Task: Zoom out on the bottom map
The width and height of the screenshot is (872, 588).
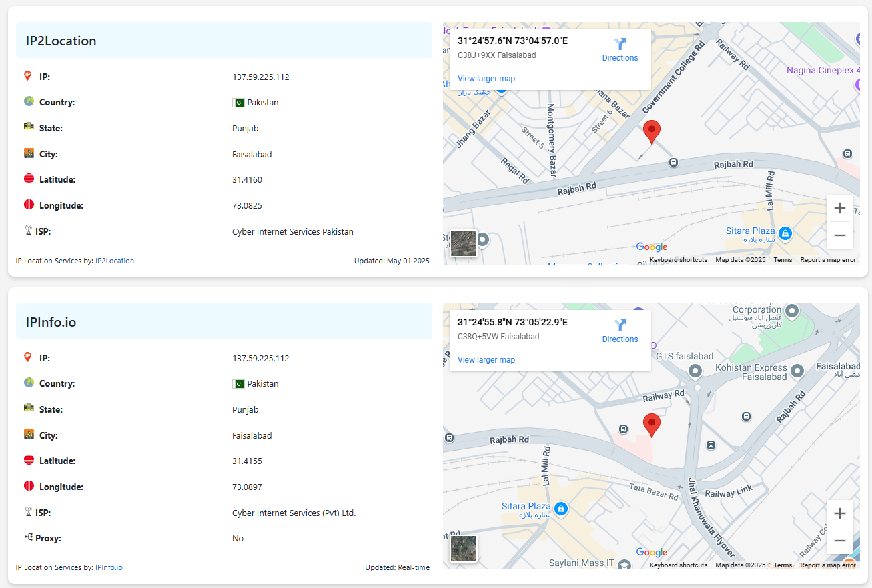Action: (x=840, y=541)
